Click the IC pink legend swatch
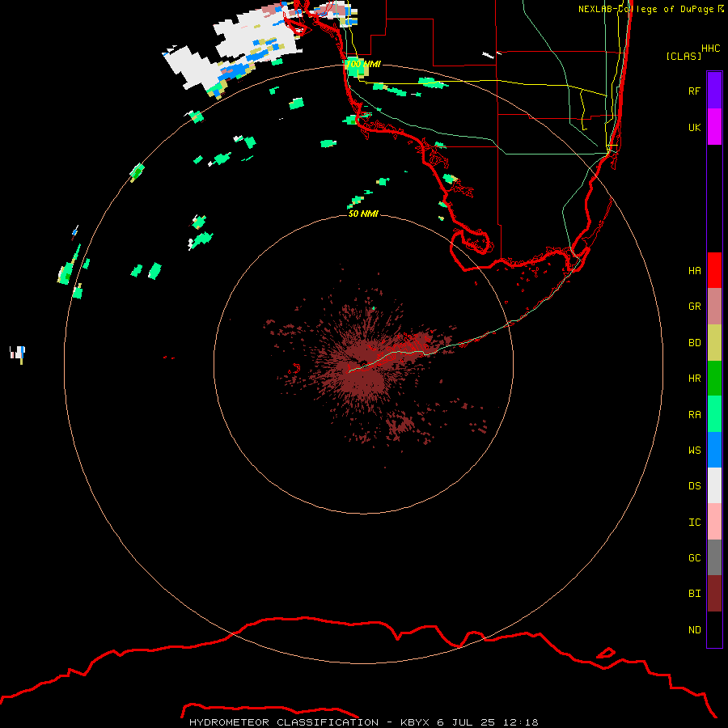Viewport: 728px width, 728px height. click(x=714, y=522)
